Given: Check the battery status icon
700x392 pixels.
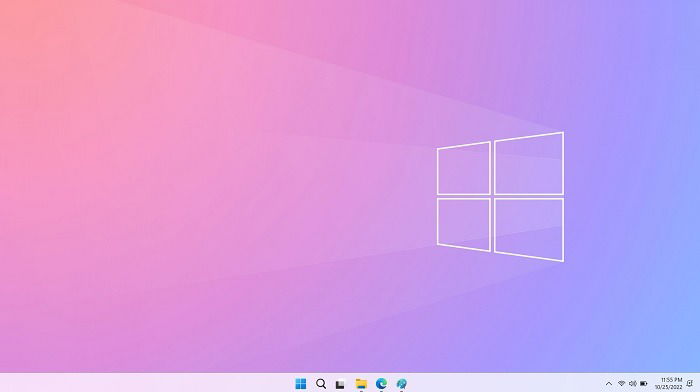Looking at the screenshot, I should point(644,384).
